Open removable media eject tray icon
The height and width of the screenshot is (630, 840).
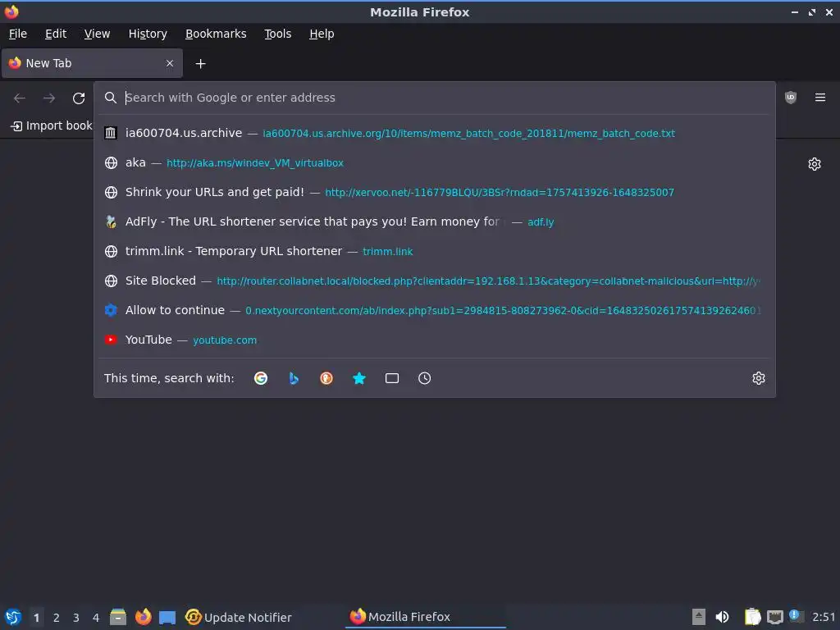pyautogui.click(x=699, y=617)
